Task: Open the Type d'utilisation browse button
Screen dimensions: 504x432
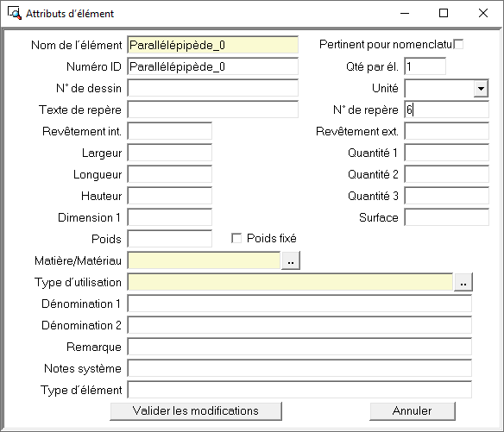Action: pyautogui.click(x=463, y=282)
